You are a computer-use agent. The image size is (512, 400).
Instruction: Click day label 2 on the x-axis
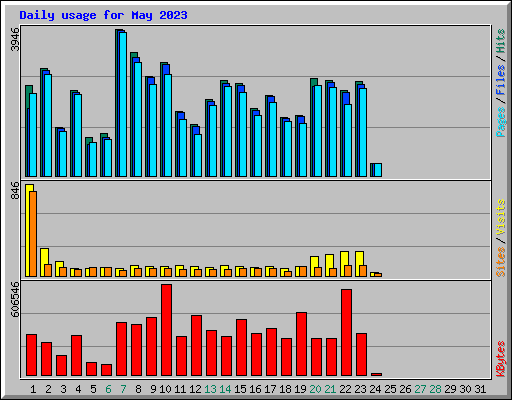point(48,389)
